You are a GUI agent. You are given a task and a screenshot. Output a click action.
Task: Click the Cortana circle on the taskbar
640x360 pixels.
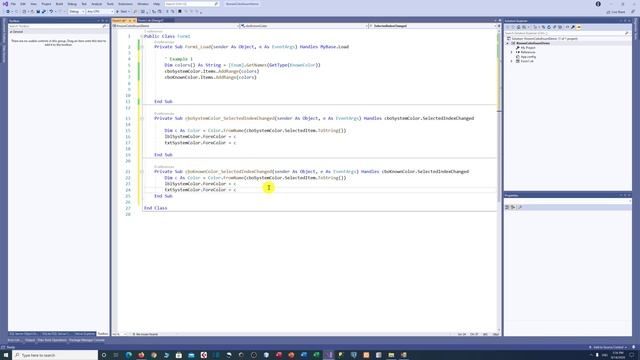point(104,355)
